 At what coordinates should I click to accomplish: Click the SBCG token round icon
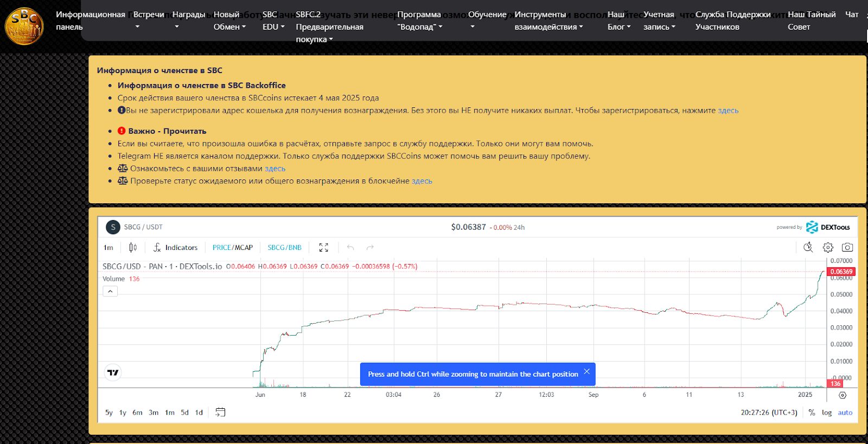tap(113, 227)
